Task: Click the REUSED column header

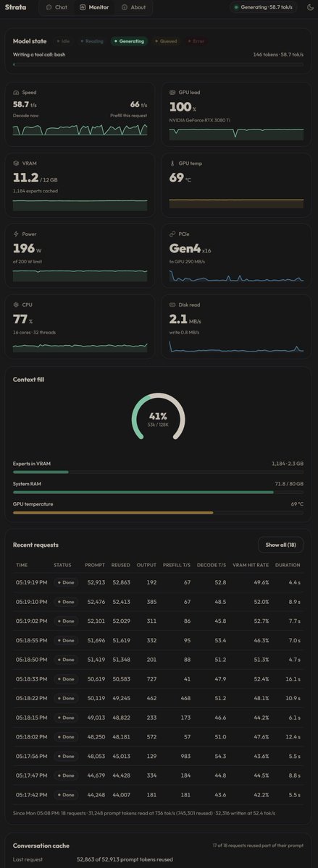Action: click(120, 565)
